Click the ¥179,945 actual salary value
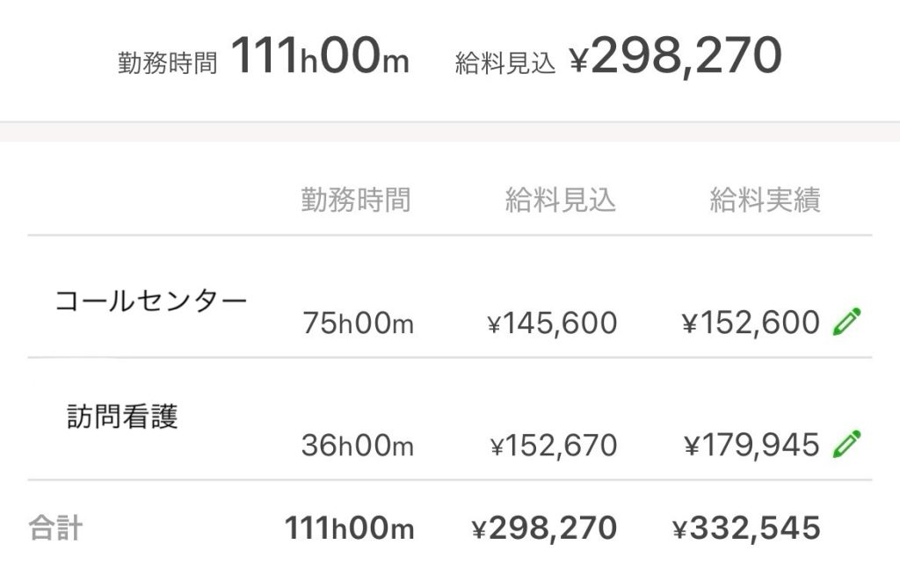Screen dimensions: 900x588 [x=751, y=446]
